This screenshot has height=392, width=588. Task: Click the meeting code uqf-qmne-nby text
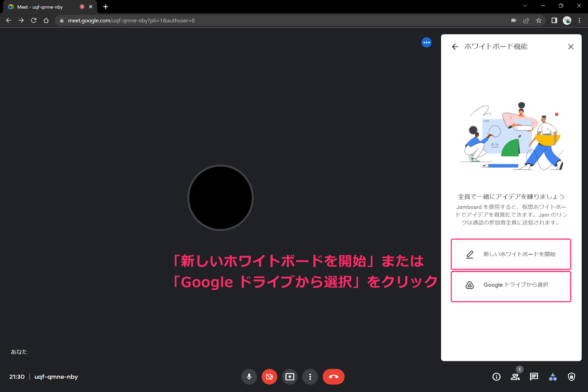[x=56, y=377]
